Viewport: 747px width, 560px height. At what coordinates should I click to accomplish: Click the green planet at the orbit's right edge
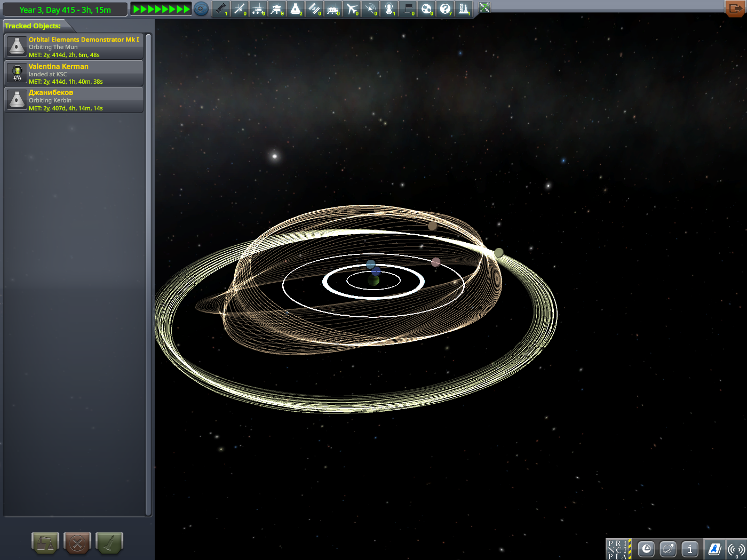(498, 252)
